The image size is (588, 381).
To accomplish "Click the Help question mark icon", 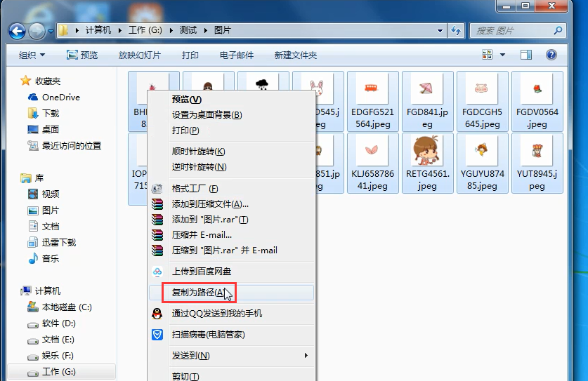I will 551,55.
